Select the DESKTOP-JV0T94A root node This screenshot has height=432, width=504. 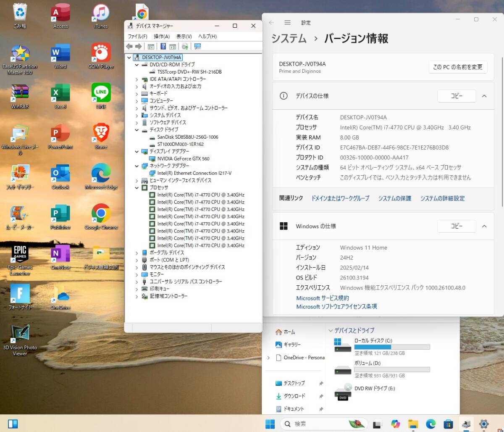click(161, 57)
